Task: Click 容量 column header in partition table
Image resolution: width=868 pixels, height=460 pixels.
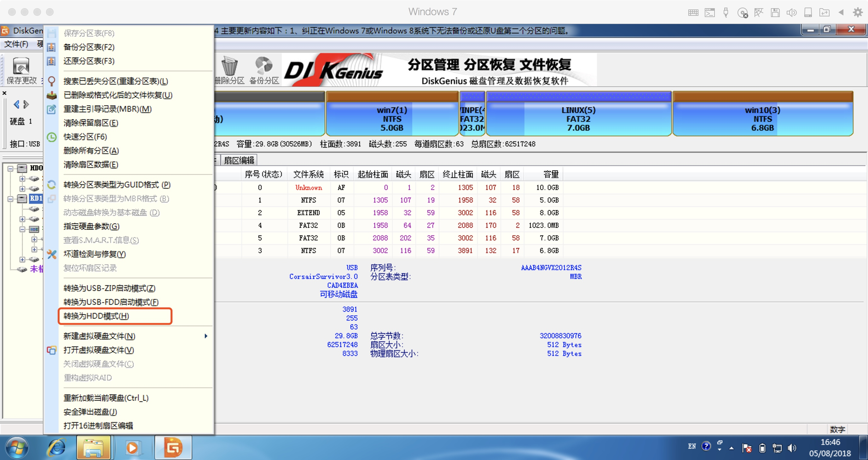Action: (x=551, y=174)
